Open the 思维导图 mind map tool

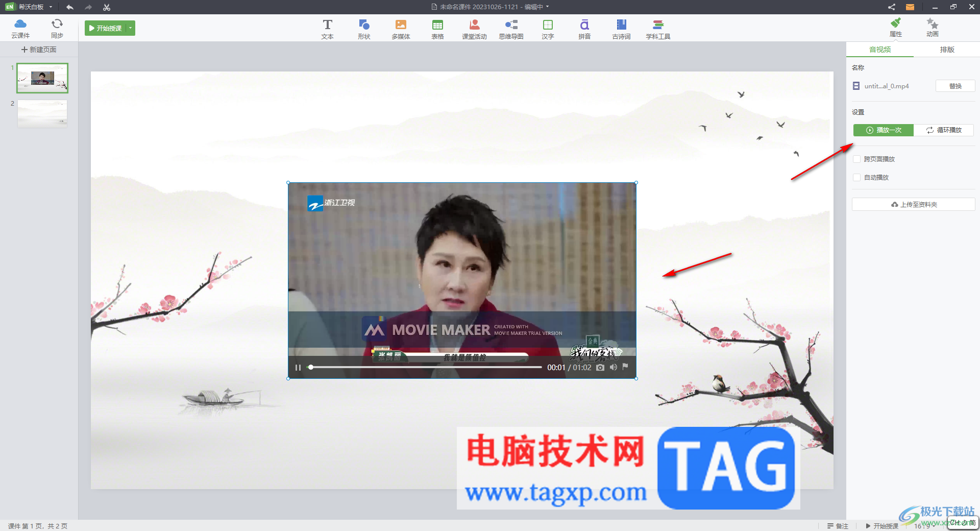(511, 29)
